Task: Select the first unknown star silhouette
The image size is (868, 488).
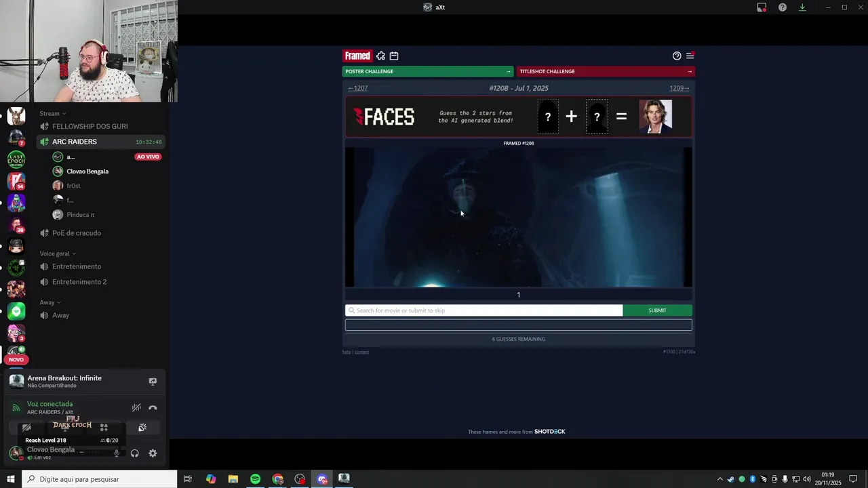Action: click(x=548, y=117)
